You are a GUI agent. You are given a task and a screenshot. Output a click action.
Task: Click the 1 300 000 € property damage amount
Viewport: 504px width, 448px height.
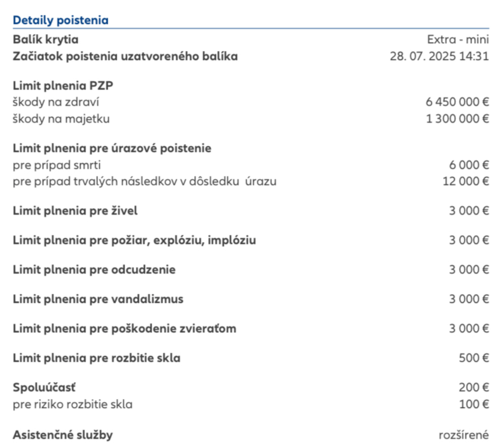click(457, 119)
